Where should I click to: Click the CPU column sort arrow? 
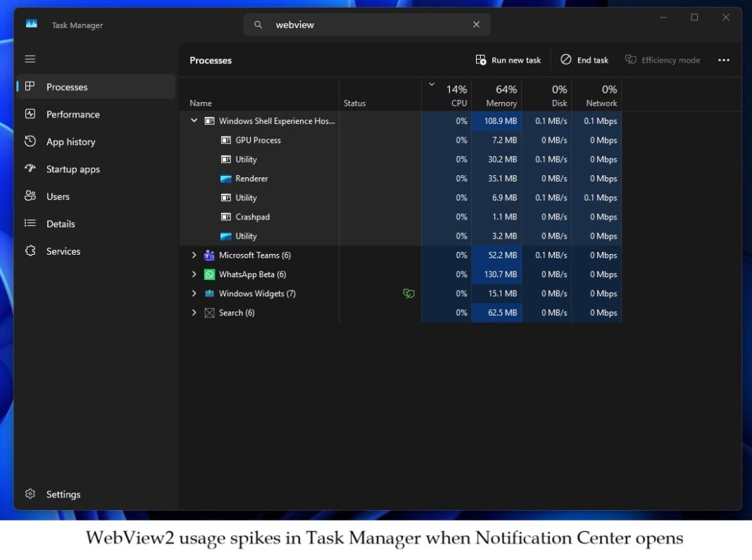click(x=432, y=83)
